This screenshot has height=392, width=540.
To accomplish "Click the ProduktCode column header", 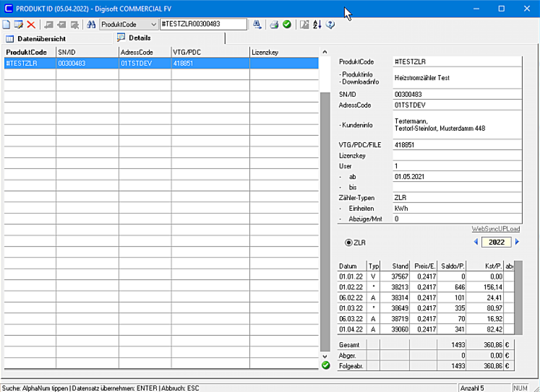I will coord(27,52).
